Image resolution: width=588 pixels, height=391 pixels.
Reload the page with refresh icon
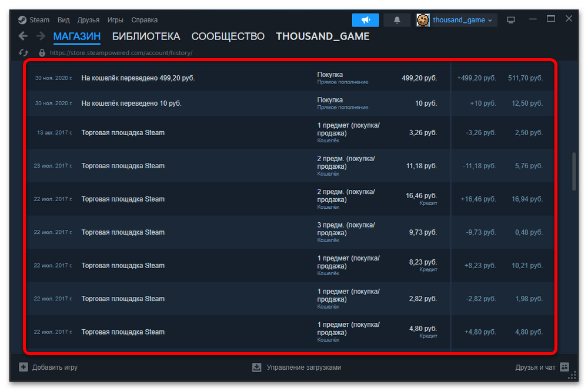pyautogui.click(x=24, y=52)
